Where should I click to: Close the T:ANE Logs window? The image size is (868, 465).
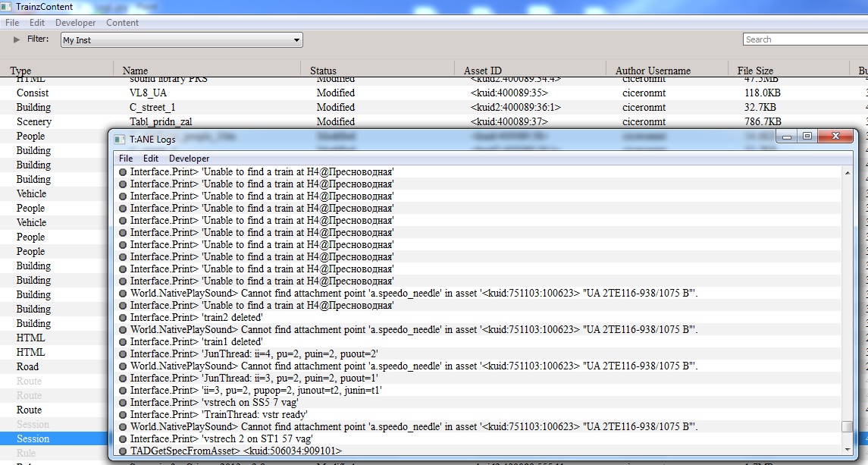point(836,137)
